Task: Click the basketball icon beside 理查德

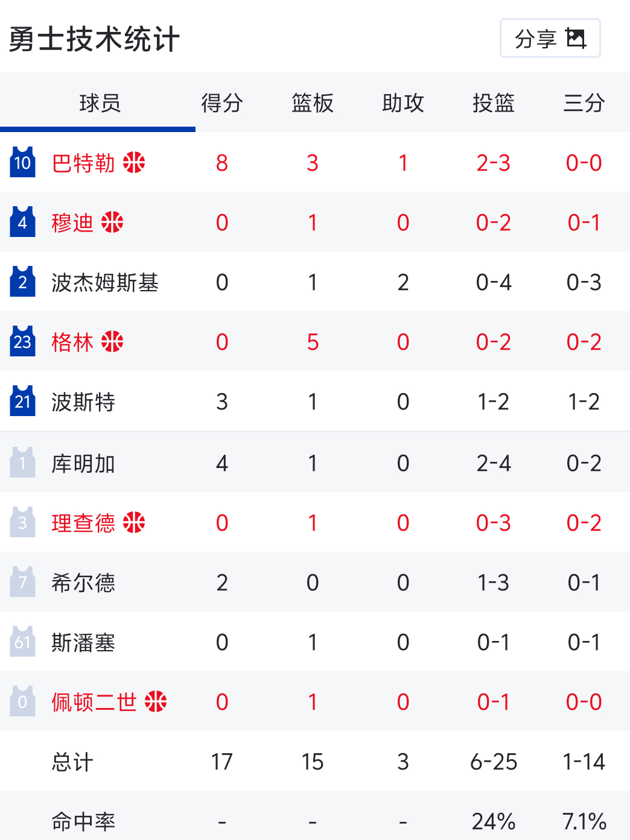Action: point(134,522)
